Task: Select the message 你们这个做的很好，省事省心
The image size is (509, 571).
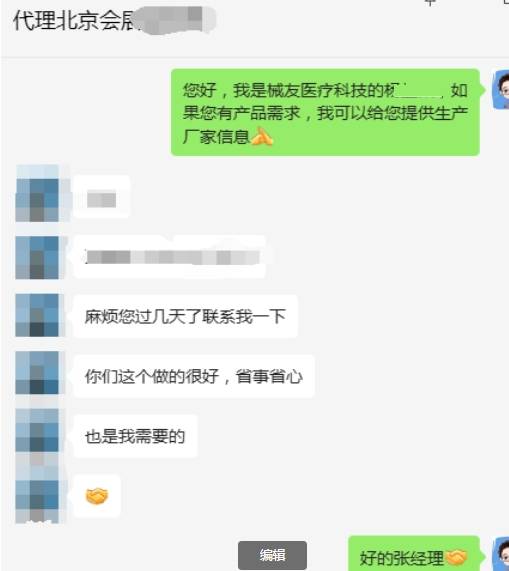Action: [x=194, y=376]
